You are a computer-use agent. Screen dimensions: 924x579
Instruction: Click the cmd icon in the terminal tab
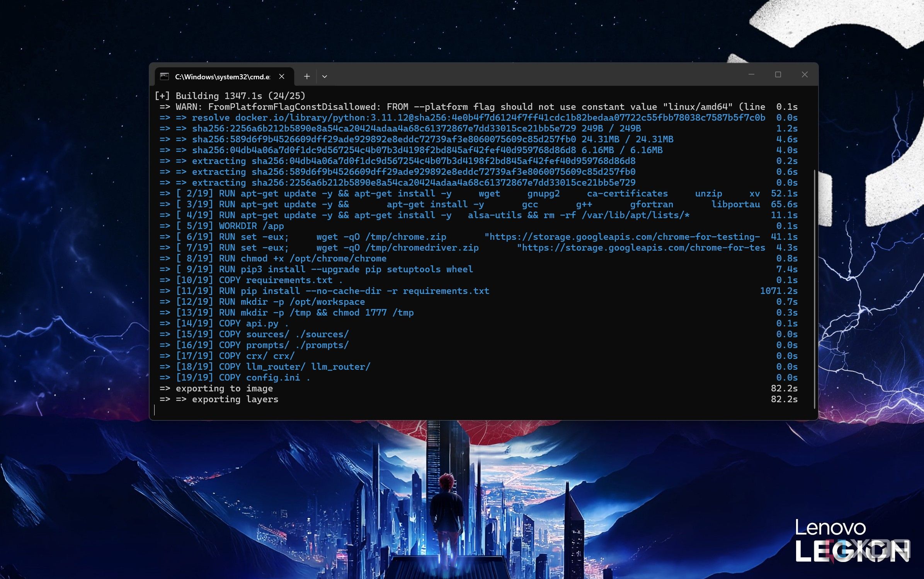click(x=165, y=77)
